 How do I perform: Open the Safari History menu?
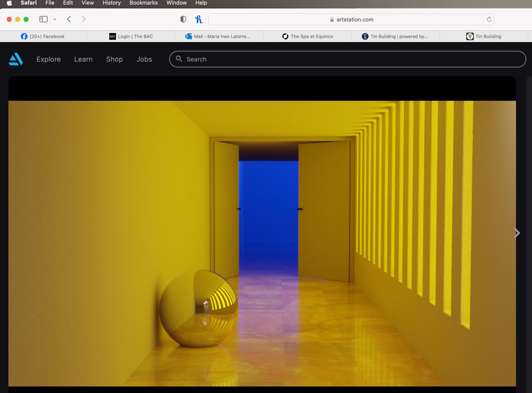111,3
